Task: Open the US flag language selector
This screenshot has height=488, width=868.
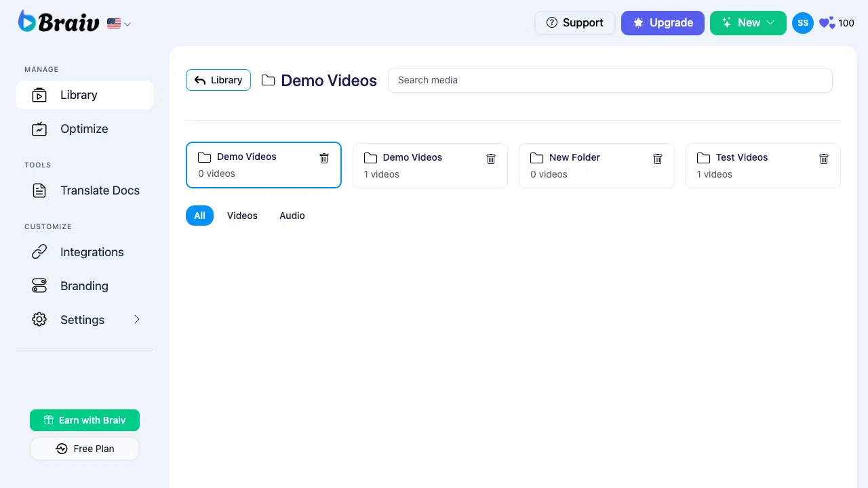Action: pos(119,23)
